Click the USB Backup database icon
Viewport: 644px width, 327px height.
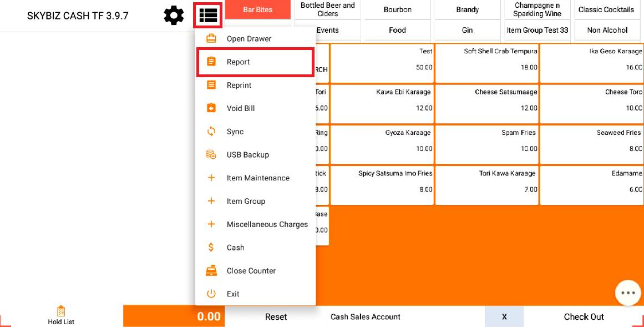[211, 155]
